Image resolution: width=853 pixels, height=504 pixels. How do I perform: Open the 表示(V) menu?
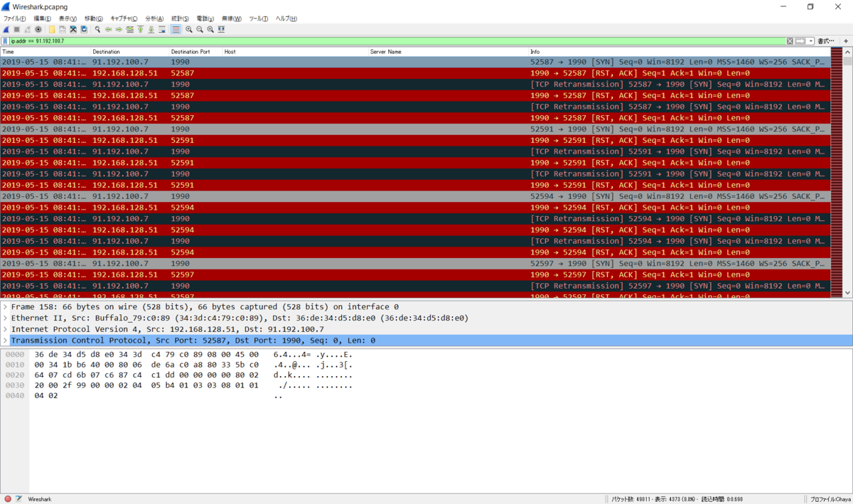point(68,18)
